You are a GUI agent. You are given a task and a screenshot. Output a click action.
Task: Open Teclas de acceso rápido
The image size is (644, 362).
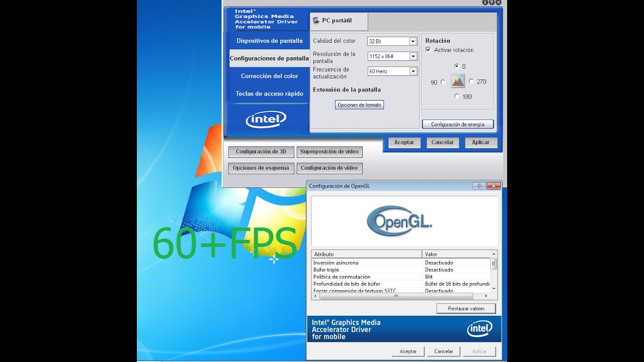click(269, 94)
